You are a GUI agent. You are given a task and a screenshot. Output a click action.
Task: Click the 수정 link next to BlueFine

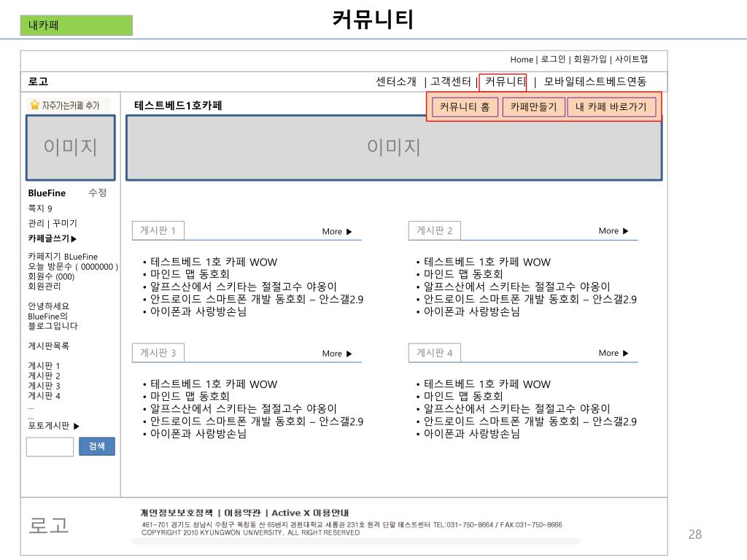[x=97, y=192]
